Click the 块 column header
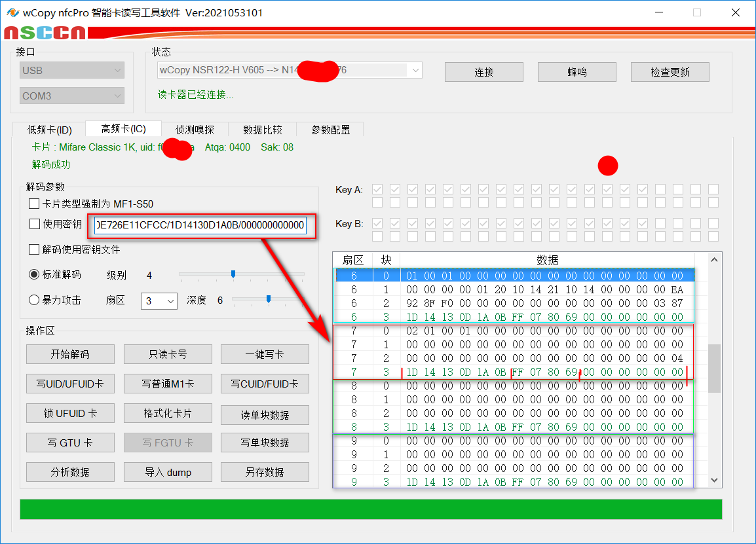The width and height of the screenshot is (756, 544). click(x=387, y=260)
